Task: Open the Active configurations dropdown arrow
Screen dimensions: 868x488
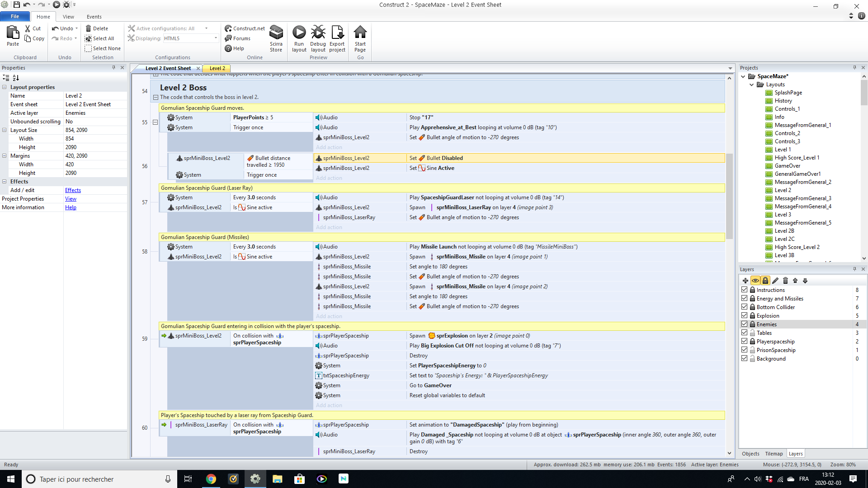Action: [207, 28]
